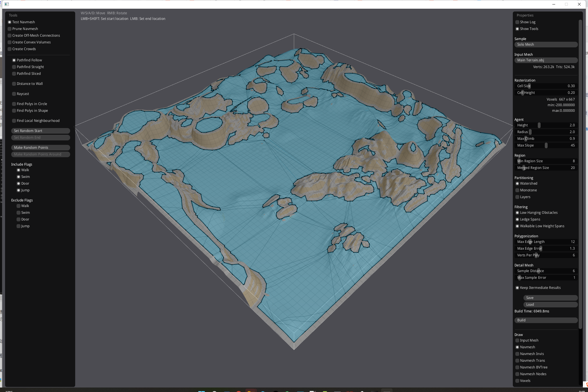
Task: Adjust the Agent Radius slider
Action: tap(546, 132)
